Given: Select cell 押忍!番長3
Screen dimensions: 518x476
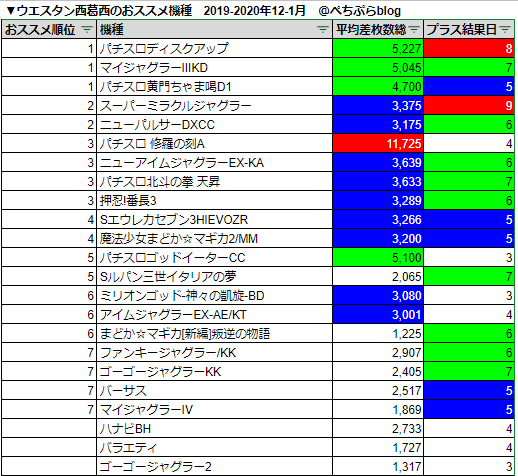Looking at the screenshot, I should (214, 200).
